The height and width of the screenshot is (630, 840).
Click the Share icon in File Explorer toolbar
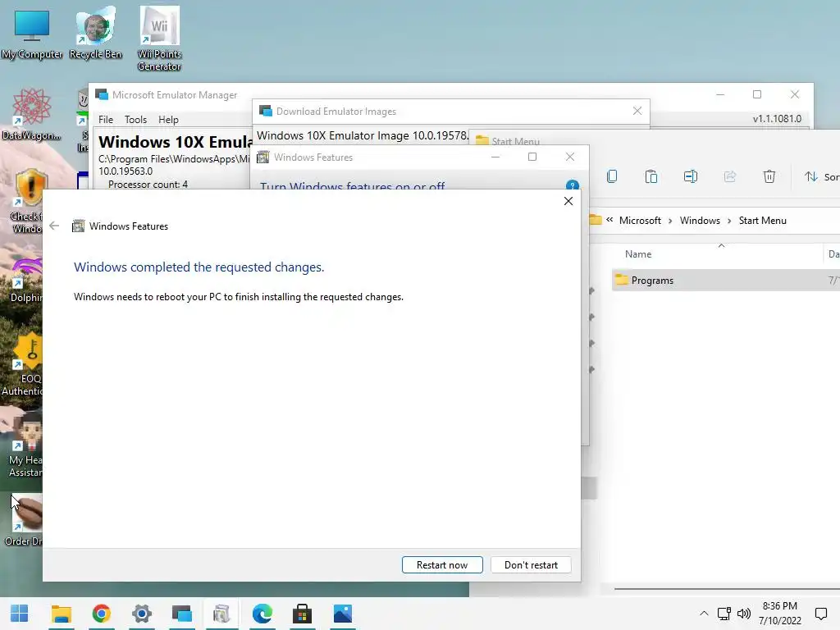pyautogui.click(x=729, y=176)
